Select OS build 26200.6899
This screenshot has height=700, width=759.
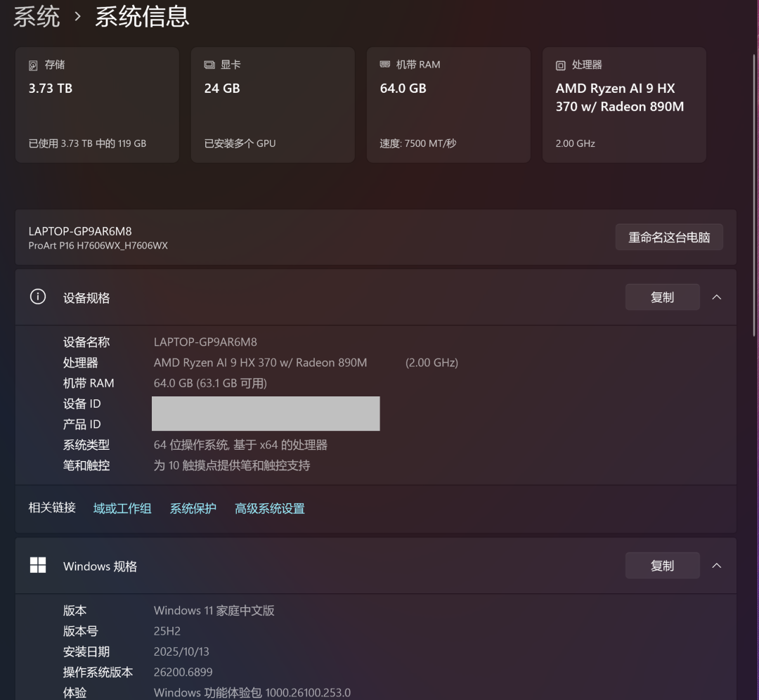click(x=183, y=672)
